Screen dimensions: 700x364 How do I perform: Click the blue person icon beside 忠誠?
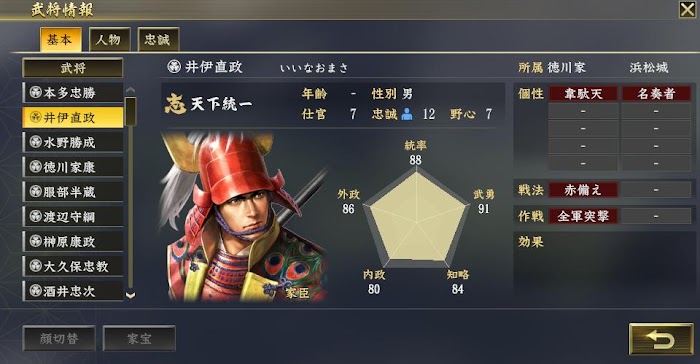coord(407,114)
